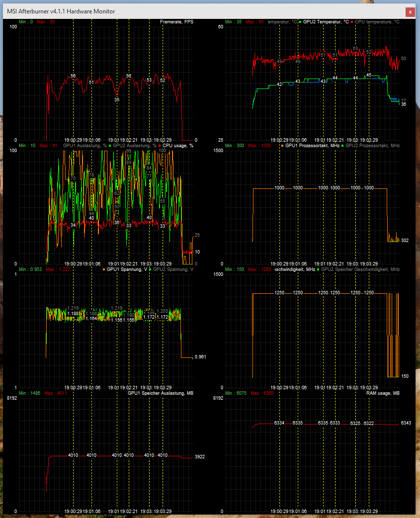Click the Min : 300 core clock value
Viewport: 420px width, 518px height.
235,146
